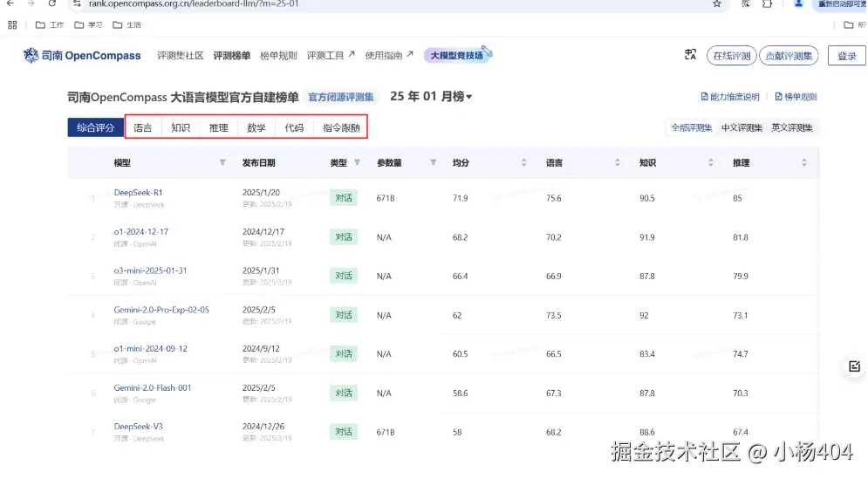The width and height of the screenshot is (868, 479).
Task: Click the browser address bar URL
Action: pos(194,3)
